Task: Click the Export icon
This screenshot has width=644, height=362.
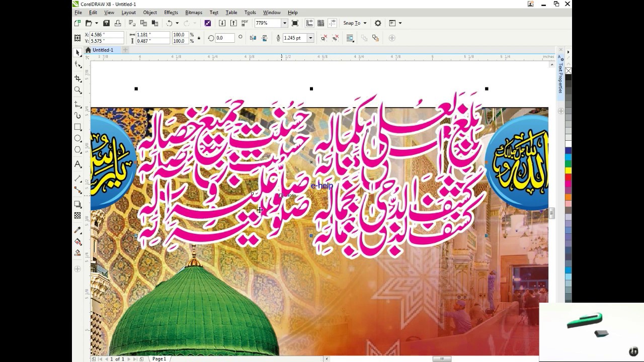Action: [233, 23]
